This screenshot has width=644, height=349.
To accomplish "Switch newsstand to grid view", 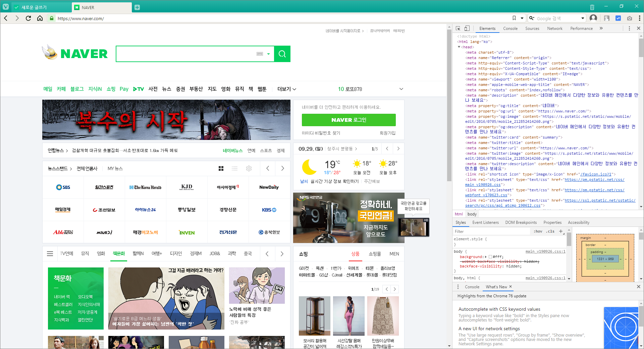I will [x=221, y=168].
